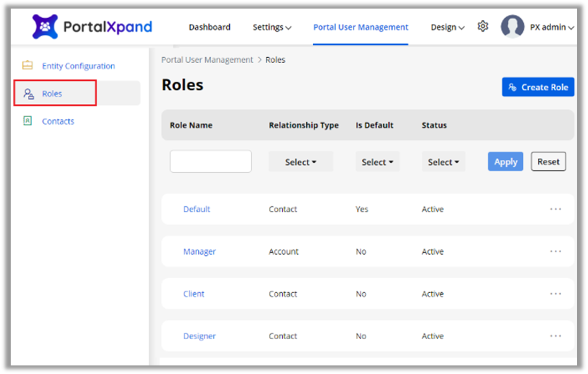
Task: Open the Manager role link
Action: [x=199, y=251]
